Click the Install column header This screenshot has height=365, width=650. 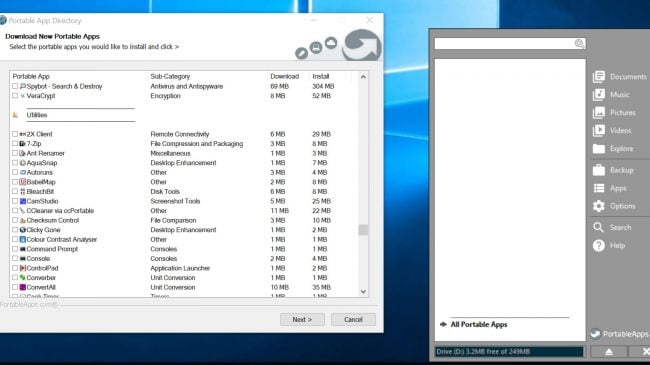pyautogui.click(x=320, y=76)
